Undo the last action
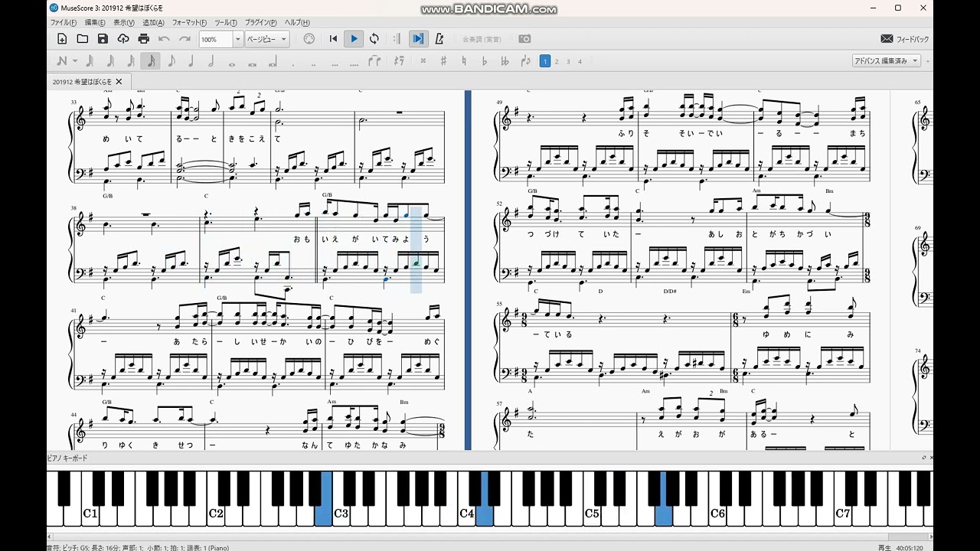The height and width of the screenshot is (551, 980). 164,39
